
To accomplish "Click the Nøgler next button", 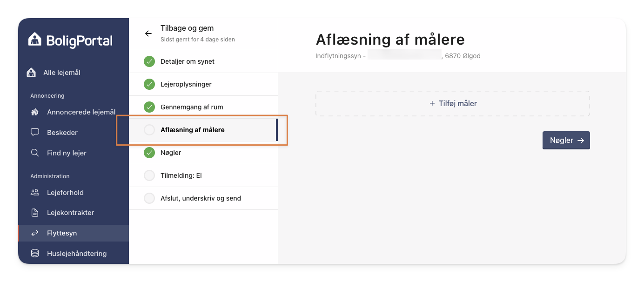I will pyautogui.click(x=566, y=140).
